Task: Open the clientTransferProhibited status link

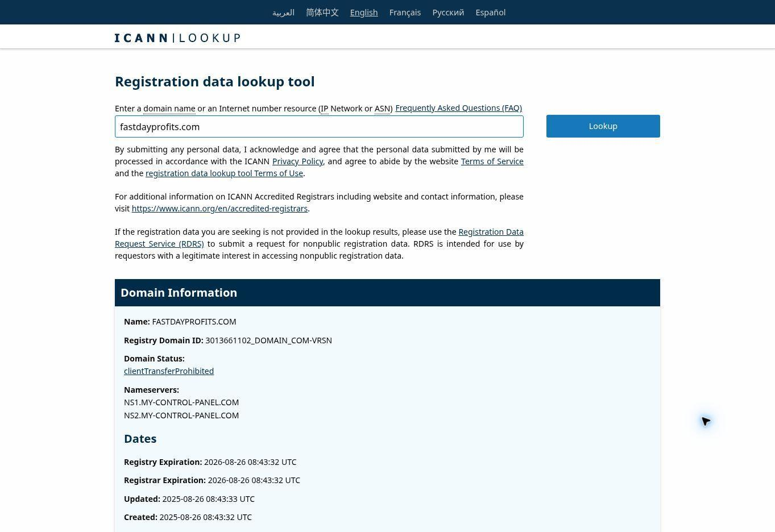Action: click(169, 371)
